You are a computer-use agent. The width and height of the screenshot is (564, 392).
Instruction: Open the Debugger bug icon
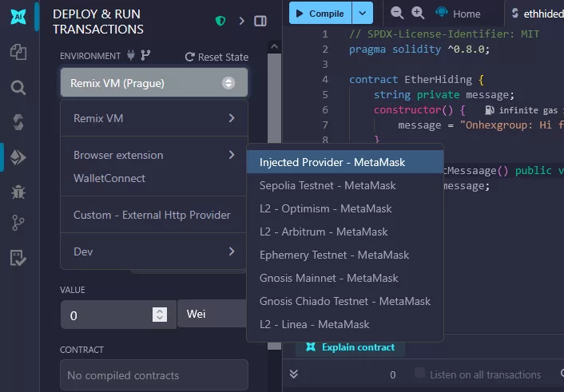pos(18,192)
